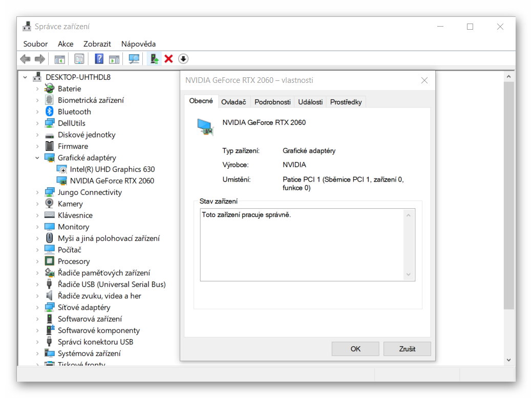Select NVIDIA GeForce RTX 2060 tree item
This screenshot has height=398, width=532.
coord(112,181)
